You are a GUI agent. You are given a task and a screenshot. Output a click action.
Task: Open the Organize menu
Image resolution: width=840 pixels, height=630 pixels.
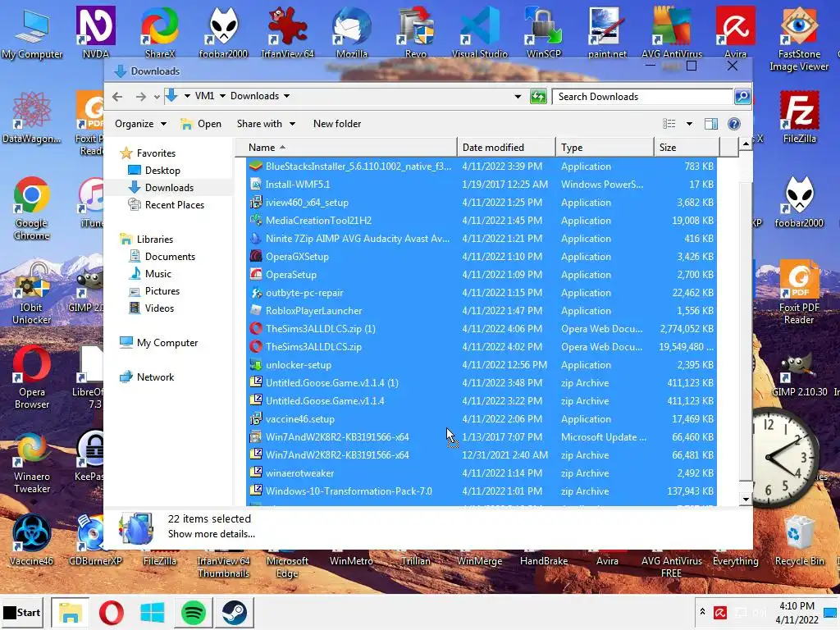(x=140, y=124)
